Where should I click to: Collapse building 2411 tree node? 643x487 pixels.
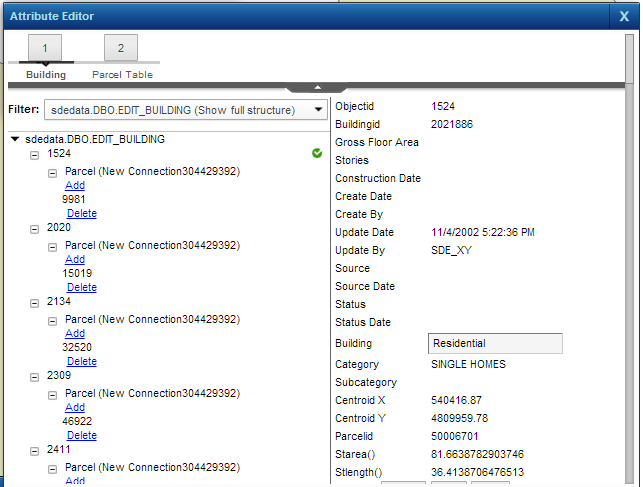click(x=35, y=451)
